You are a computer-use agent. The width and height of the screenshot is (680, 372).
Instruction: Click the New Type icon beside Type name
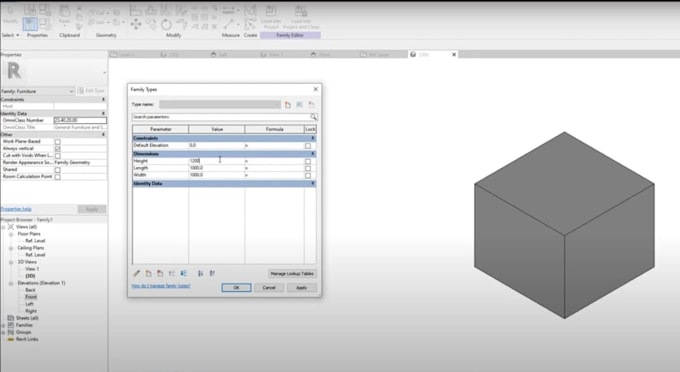point(288,104)
